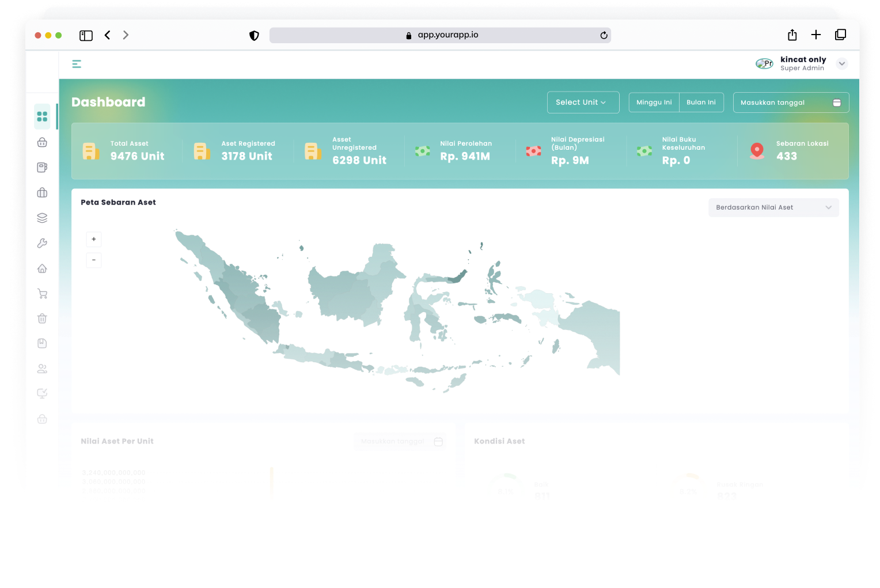Click the profile avatar image

point(765,63)
